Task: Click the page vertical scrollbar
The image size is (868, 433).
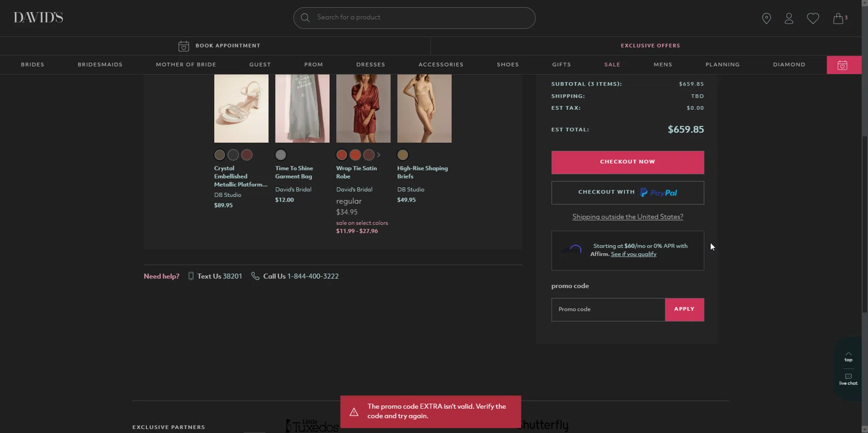Action: click(865, 225)
